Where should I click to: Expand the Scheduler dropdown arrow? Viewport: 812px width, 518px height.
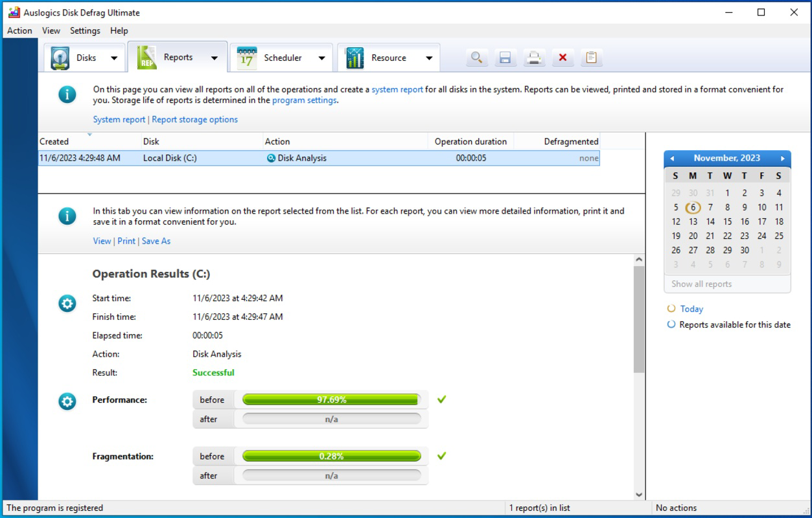tap(321, 58)
